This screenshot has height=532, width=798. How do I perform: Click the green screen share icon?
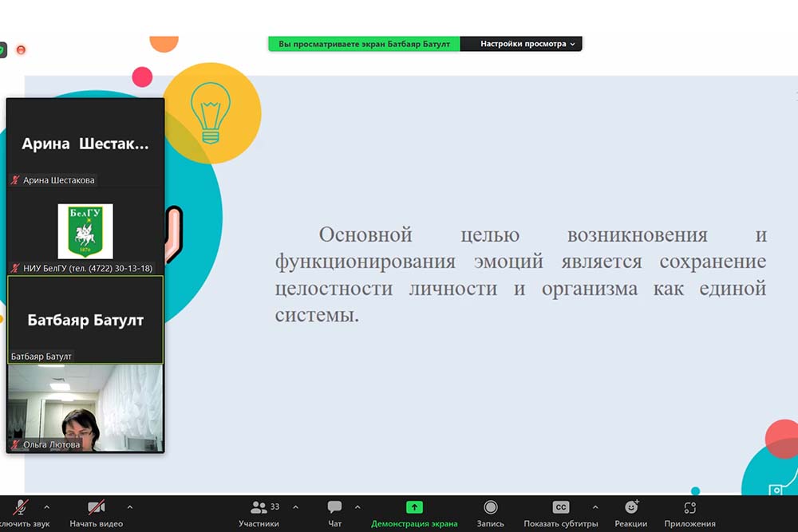(x=414, y=507)
